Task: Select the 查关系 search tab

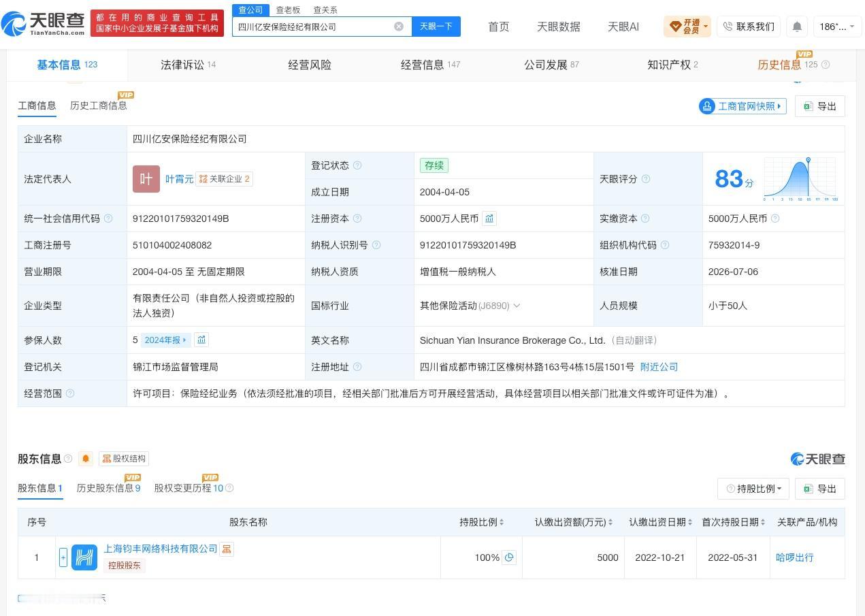Action: point(325,10)
